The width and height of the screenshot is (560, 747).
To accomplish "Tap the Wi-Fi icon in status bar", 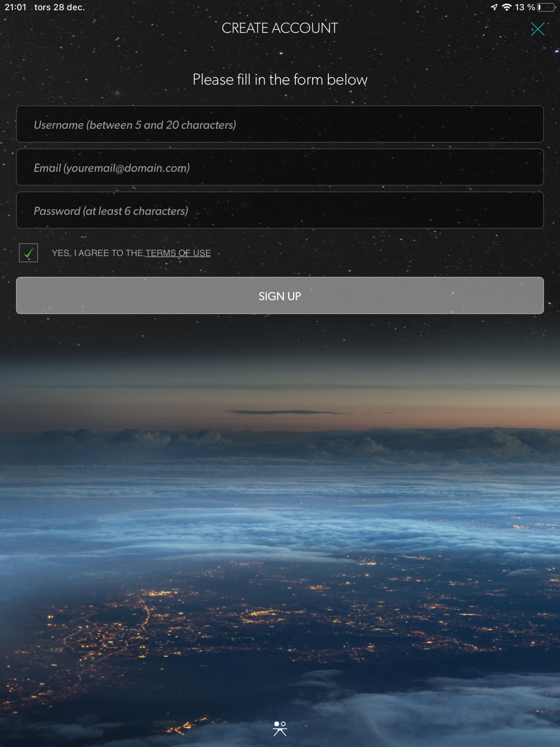I will (x=507, y=7).
